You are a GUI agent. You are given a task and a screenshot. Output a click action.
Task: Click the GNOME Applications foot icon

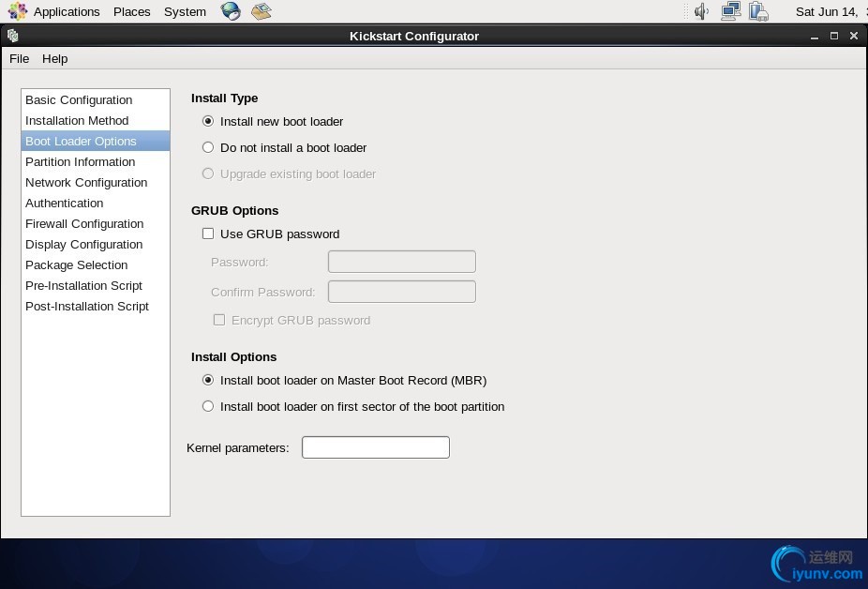[x=18, y=11]
